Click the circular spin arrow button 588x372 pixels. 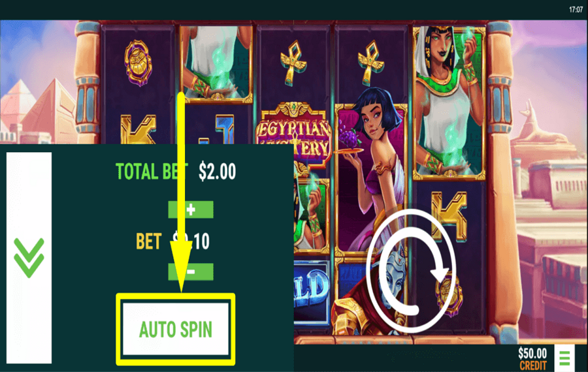point(412,271)
